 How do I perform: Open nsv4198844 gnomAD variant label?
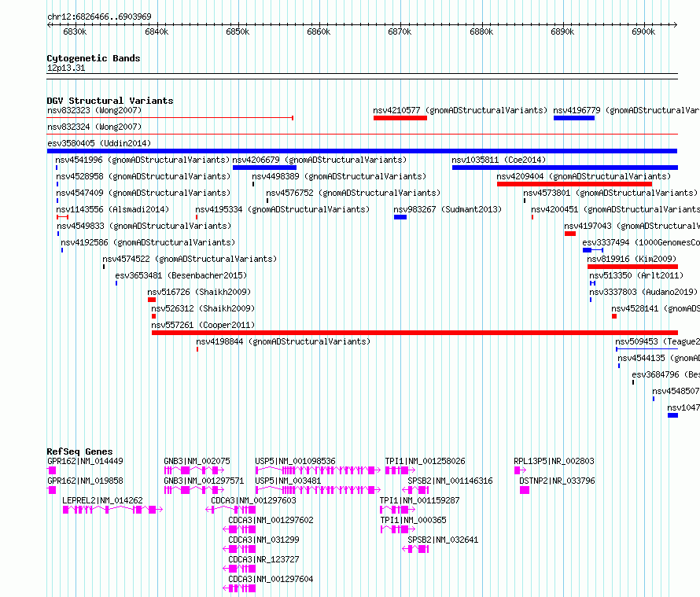click(283, 341)
